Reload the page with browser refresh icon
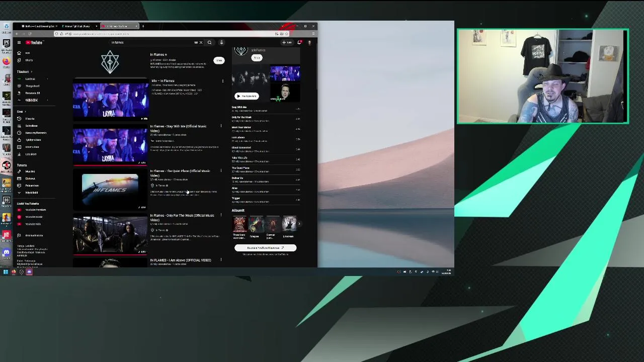Viewport: 644px width, 362px height. tap(30, 34)
